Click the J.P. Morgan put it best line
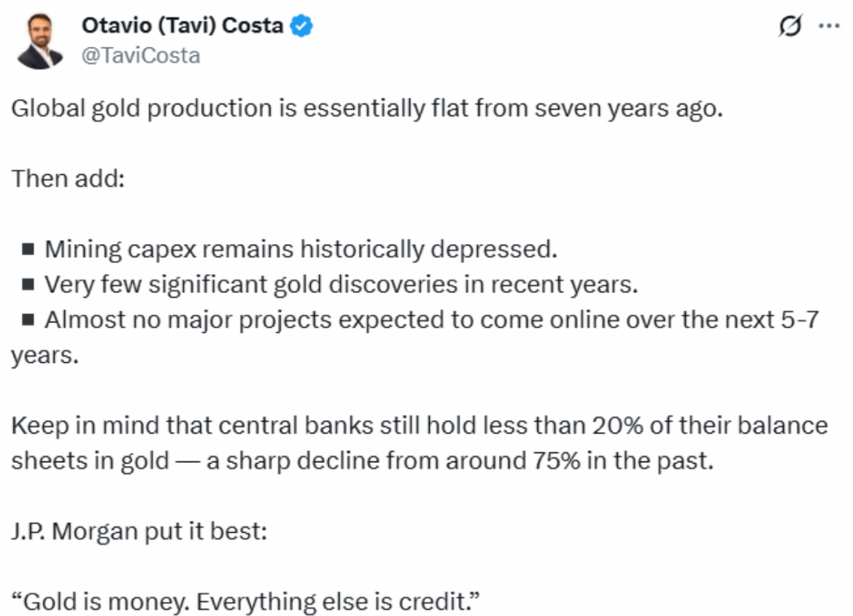The image size is (853, 616). coord(139,531)
